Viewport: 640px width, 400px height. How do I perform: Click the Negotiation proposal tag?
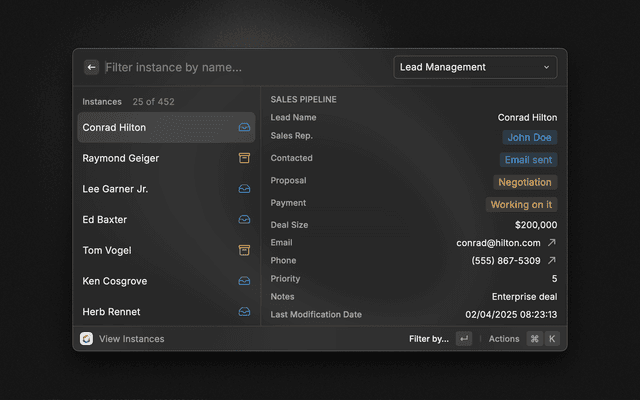click(x=525, y=182)
